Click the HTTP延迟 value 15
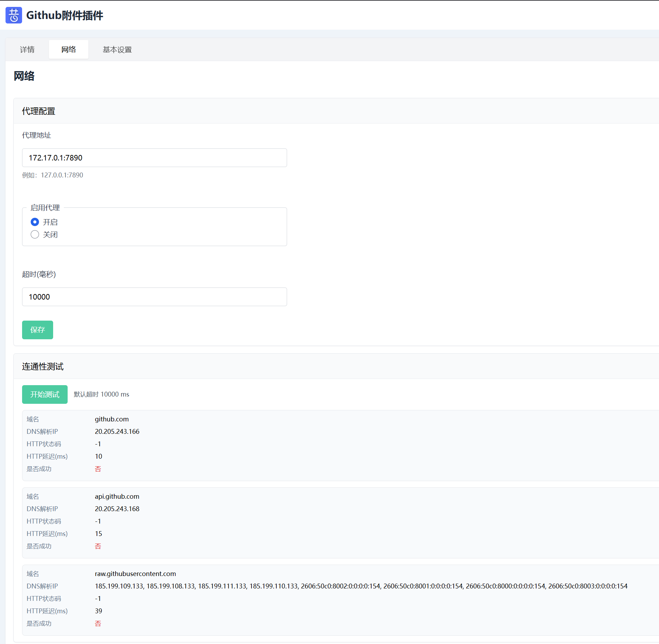659x644 pixels. pyautogui.click(x=98, y=534)
